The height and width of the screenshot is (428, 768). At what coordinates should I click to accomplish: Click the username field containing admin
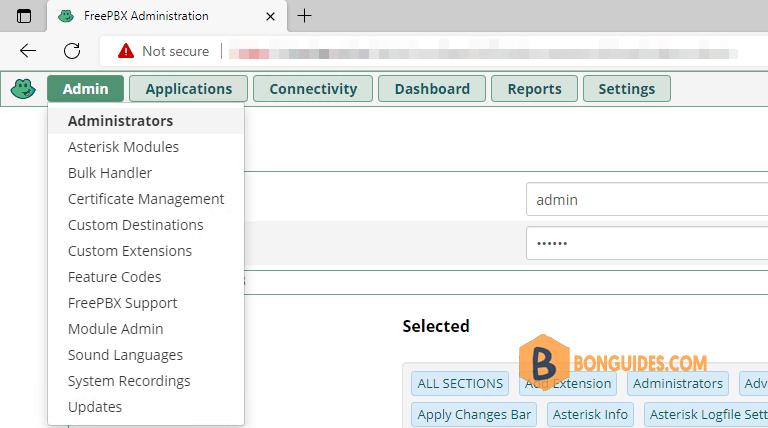pos(647,199)
